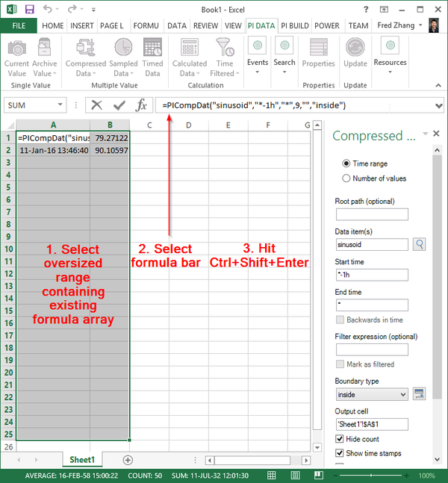The image size is (448, 483).
Task: Toggle the Mark as filtered checkbox
Action: click(340, 364)
